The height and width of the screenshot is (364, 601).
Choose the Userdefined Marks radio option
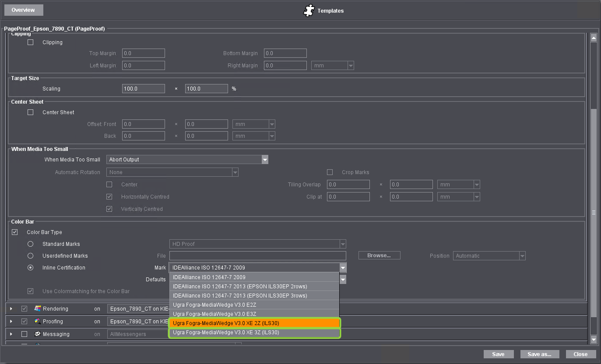(x=30, y=256)
